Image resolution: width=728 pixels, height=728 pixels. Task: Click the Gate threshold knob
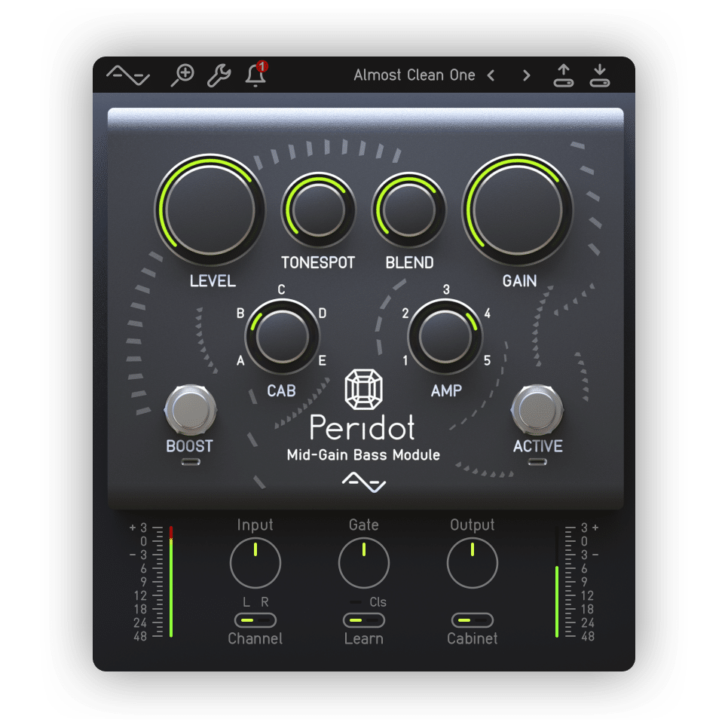[364, 562]
